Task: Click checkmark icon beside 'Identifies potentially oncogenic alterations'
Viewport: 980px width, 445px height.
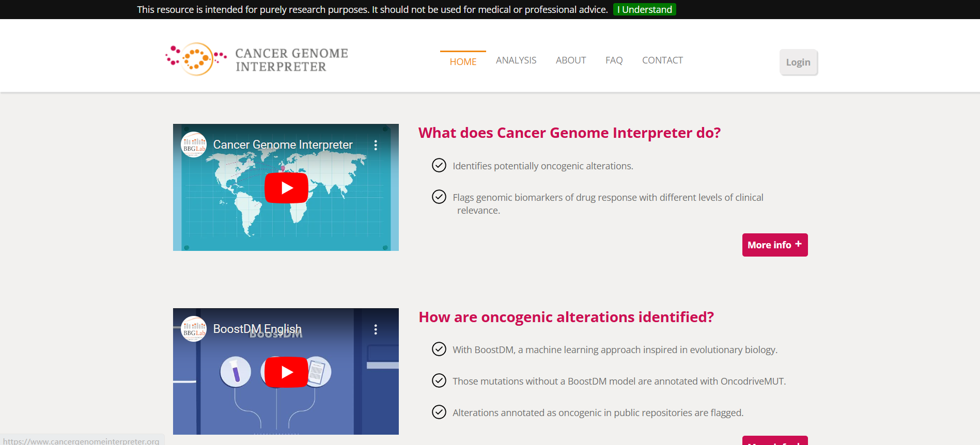Action: point(439,165)
